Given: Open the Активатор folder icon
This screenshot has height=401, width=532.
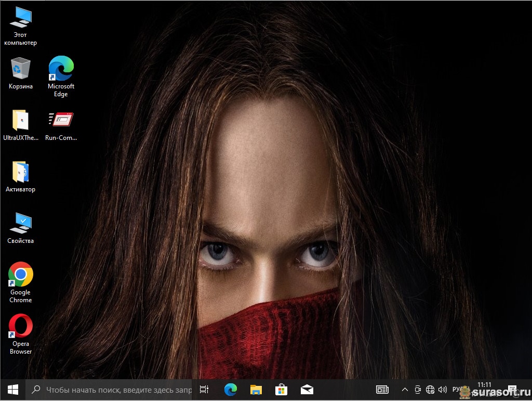Looking at the screenshot, I should [20, 172].
